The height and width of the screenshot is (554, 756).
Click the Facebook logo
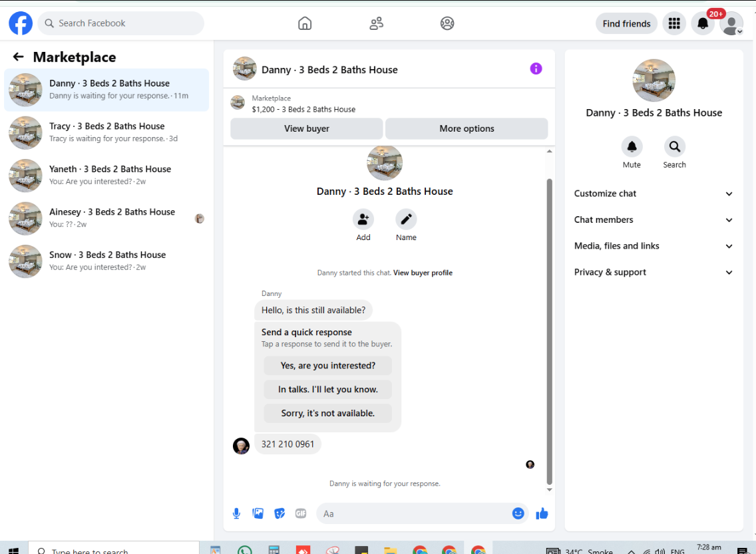(21, 23)
